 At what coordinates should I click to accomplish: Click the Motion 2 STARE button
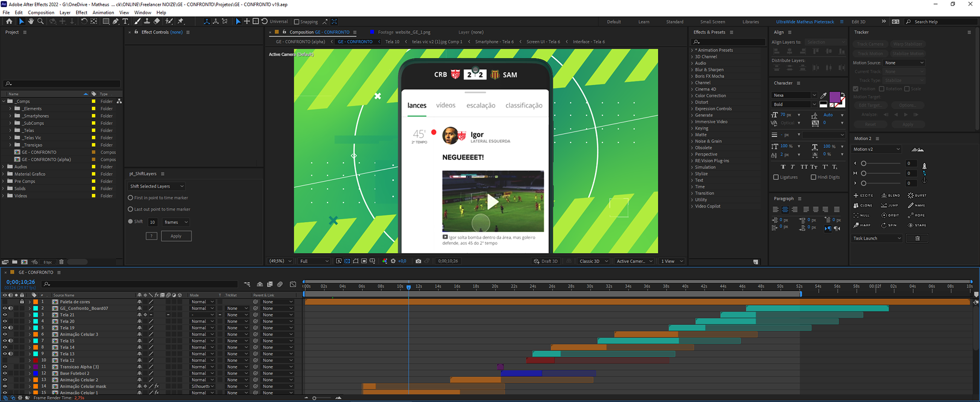click(x=917, y=225)
